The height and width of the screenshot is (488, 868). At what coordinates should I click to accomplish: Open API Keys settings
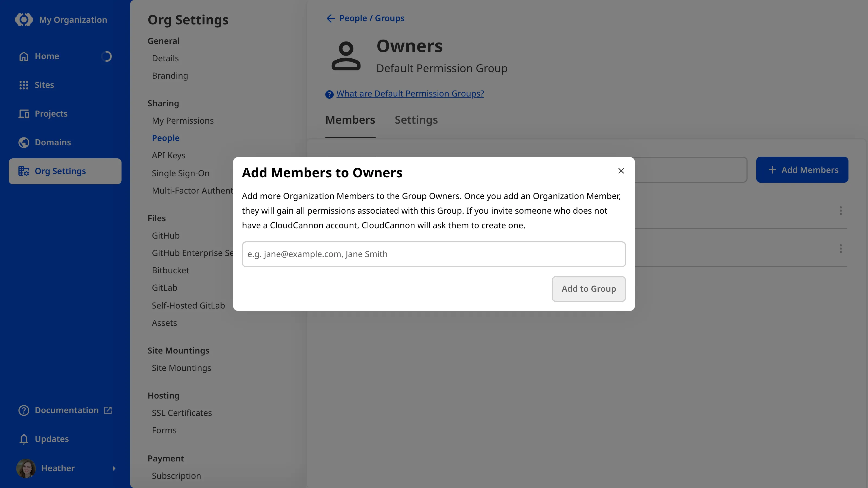pyautogui.click(x=168, y=156)
